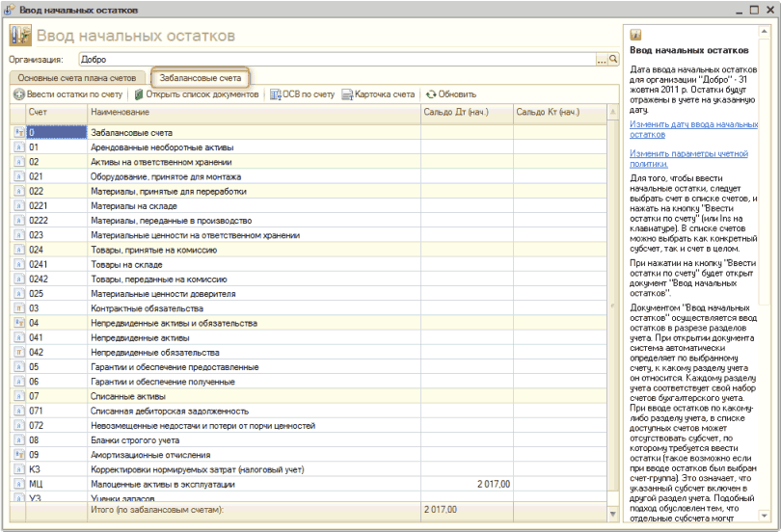Click the group icon of account 0
The height and width of the screenshot is (532, 781).
coord(19,132)
